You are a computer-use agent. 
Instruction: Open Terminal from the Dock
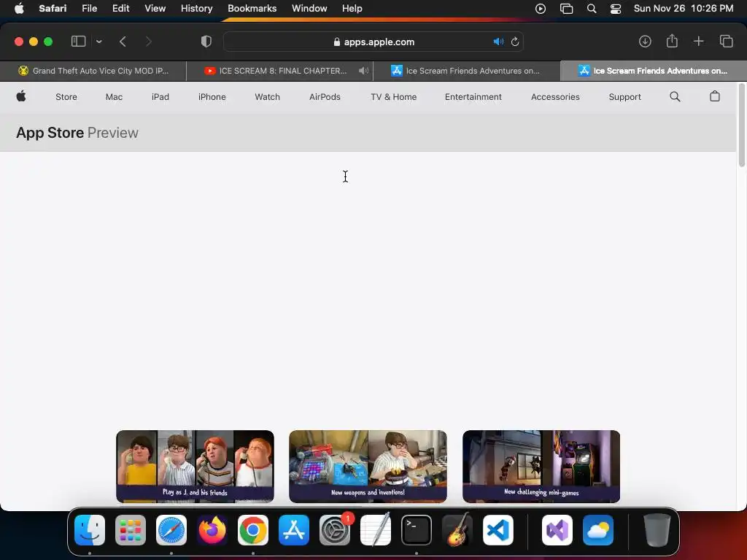point(417,530)
